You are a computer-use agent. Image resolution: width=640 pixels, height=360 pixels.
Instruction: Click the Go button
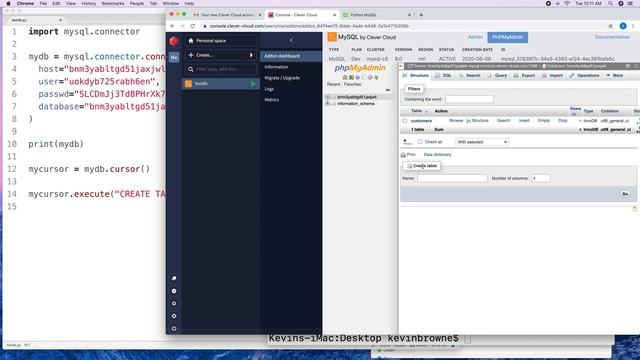(625, 194)
